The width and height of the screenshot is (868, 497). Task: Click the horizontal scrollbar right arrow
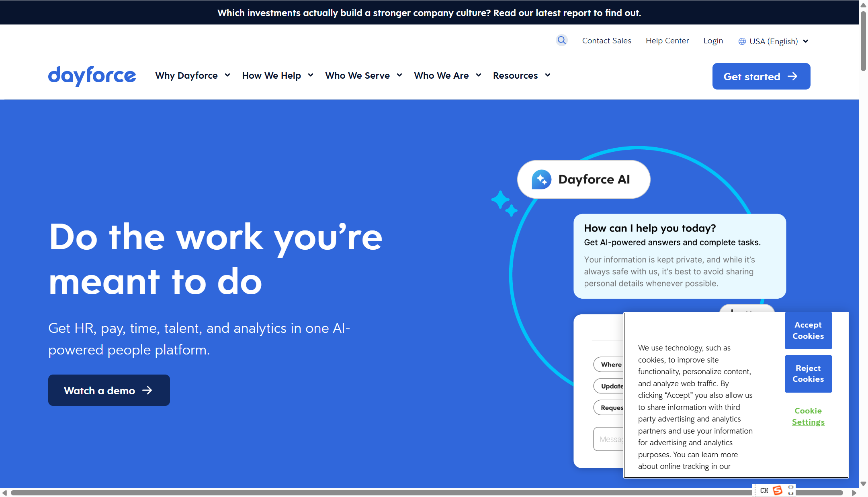(x=854, y=493)
